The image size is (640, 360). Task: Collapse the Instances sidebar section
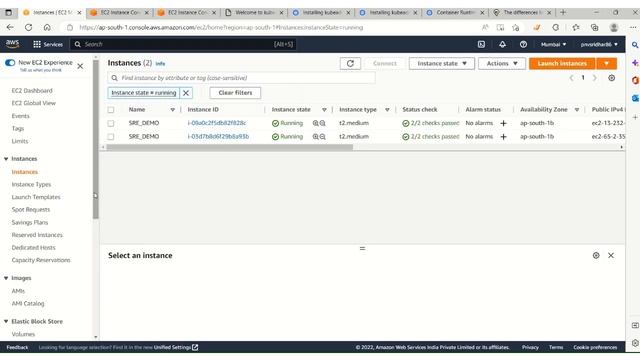click(x=6, y=159)
